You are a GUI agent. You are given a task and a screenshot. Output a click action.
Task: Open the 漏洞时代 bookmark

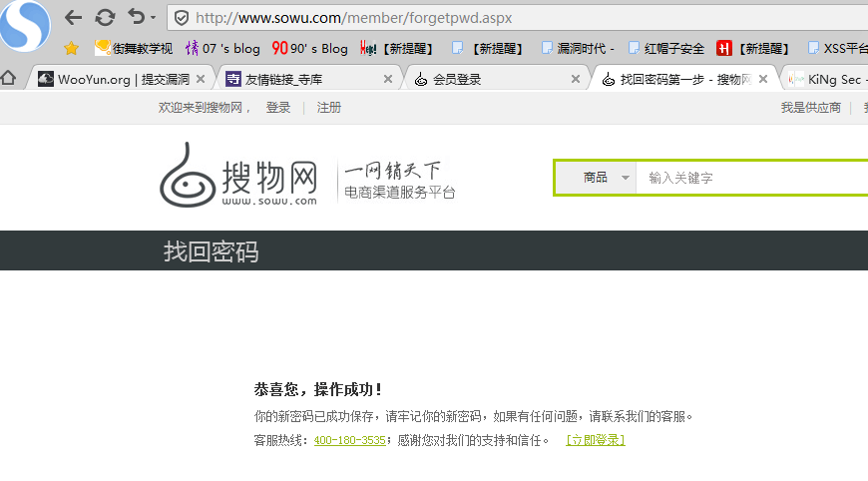point(578,48)
